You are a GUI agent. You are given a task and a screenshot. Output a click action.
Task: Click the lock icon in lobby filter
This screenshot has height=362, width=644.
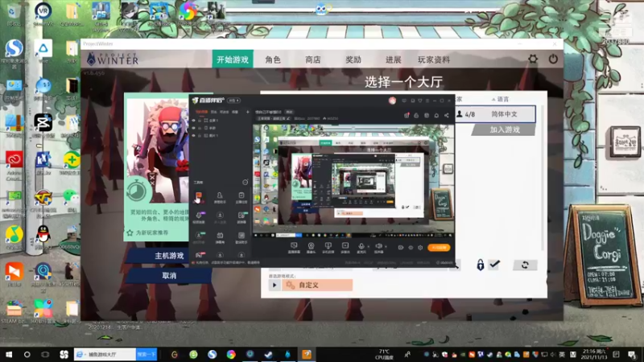480,265
